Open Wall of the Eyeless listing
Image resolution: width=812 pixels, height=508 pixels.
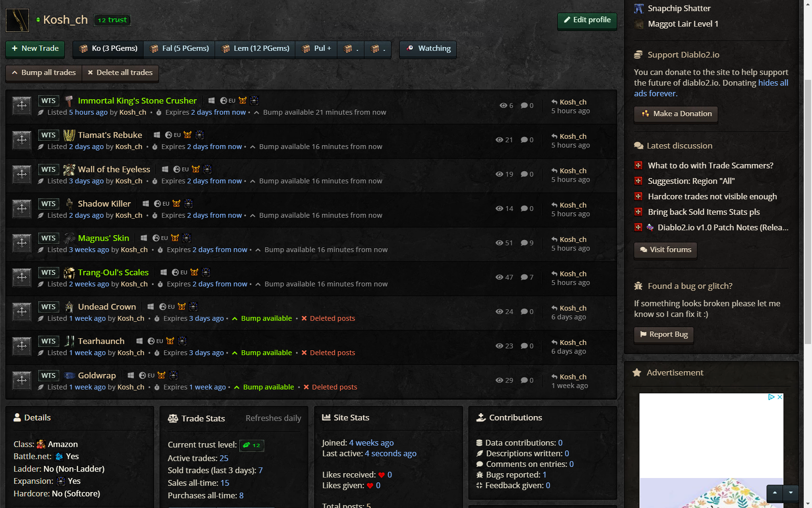click(114, 169)
